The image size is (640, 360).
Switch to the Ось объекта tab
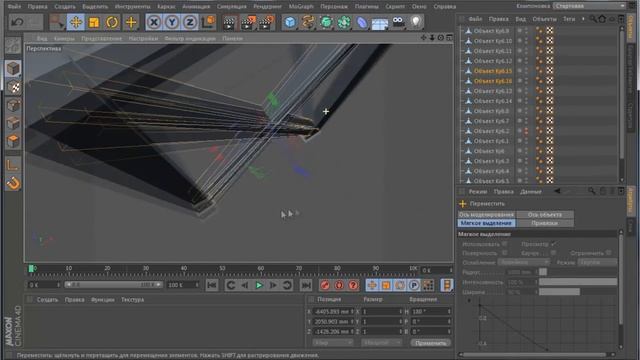[x=544, y=214]
